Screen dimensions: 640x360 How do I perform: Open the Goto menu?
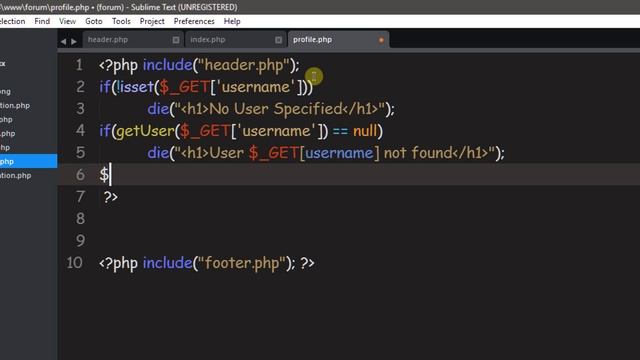(93, 21)
